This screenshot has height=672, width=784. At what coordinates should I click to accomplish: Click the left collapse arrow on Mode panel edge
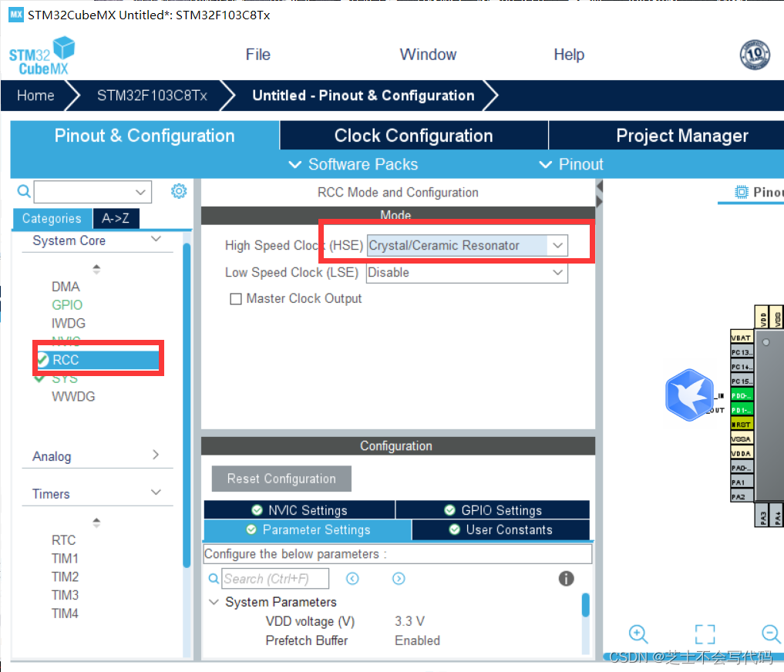pos(600,186)
